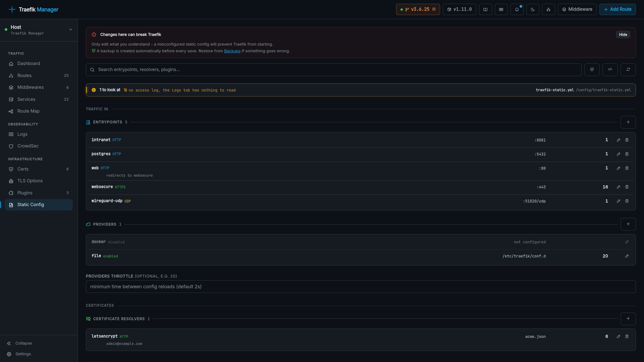This screenshot has width=644, height=362.
Task: Click the Add Route button
Action: click(x=618, y=9)
